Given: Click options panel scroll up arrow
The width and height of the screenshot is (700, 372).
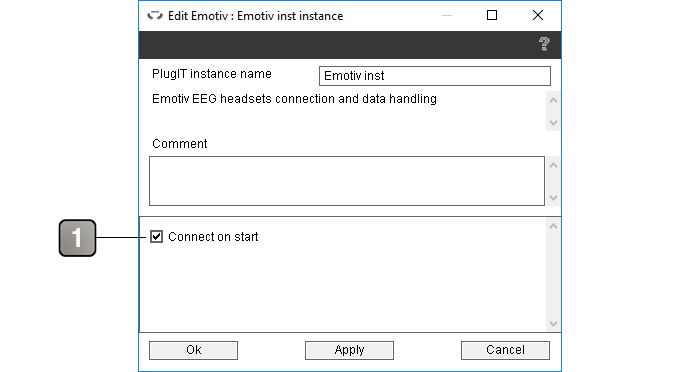Looking at the screenshot, I should (x=554, y=226).
